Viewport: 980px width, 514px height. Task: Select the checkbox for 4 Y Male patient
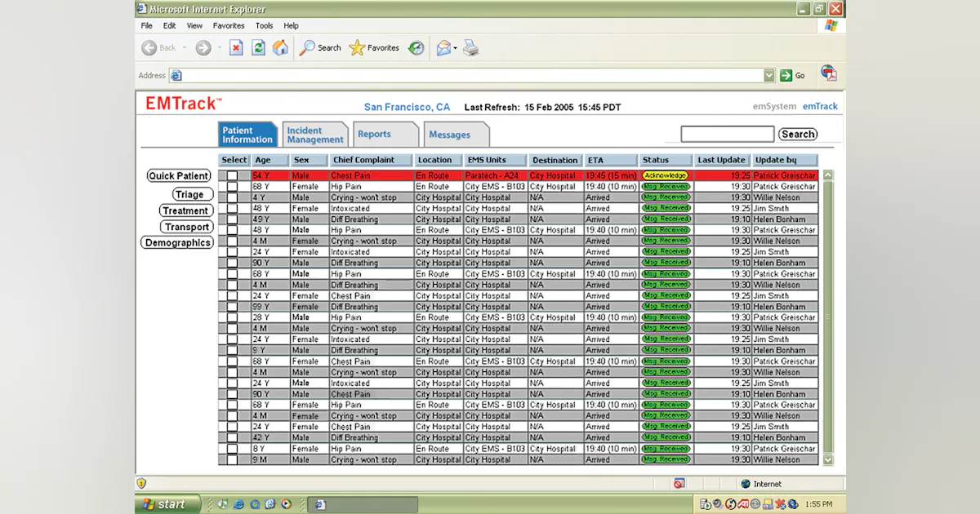pyautogui.click(x=232, y=197)
